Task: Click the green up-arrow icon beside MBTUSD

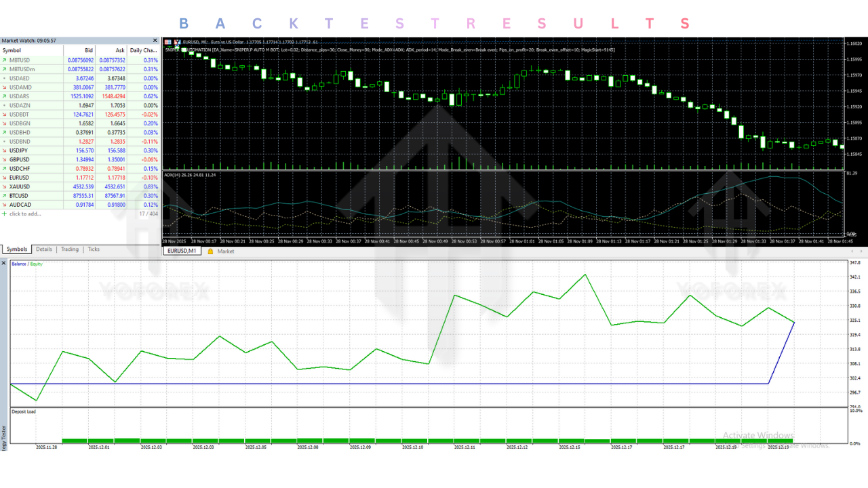Action: (5, 60)
